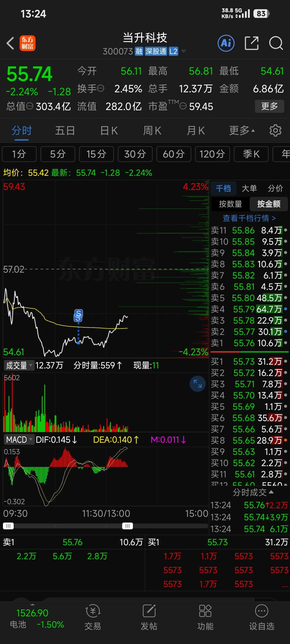Screen dimensions: 290x644
Task: Choose the 季K interval
Action: click(x=251, y=154)
